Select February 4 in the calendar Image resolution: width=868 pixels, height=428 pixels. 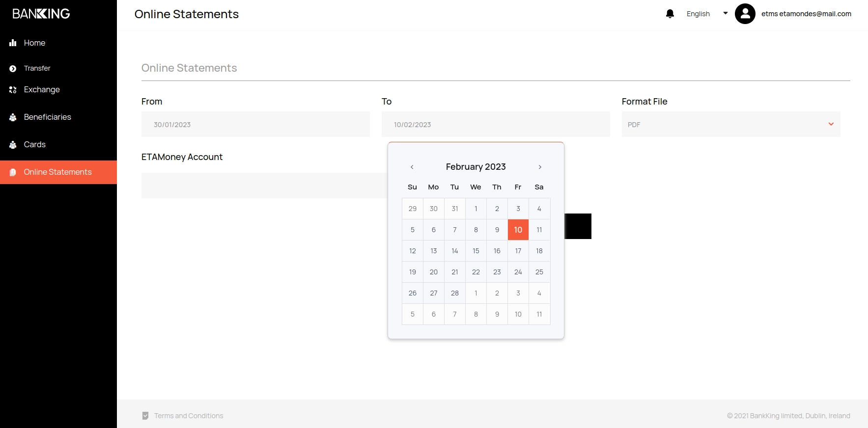coord(539,209)
